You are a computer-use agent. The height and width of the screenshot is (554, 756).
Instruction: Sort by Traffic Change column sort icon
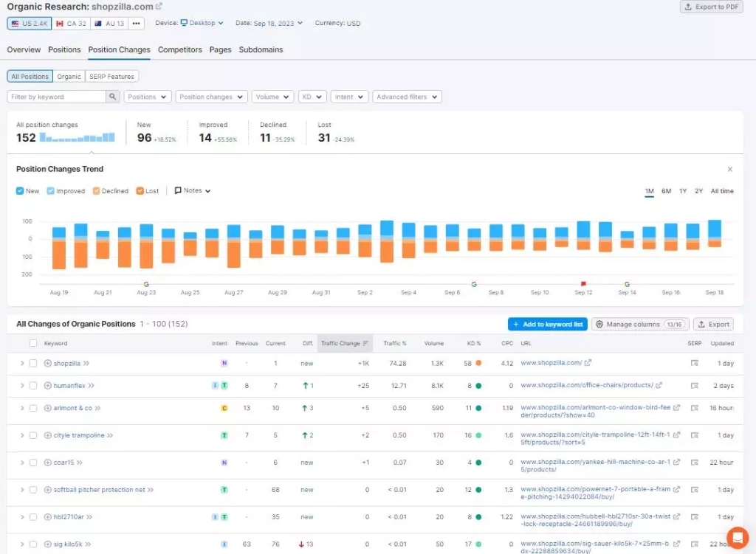[365, 343]
